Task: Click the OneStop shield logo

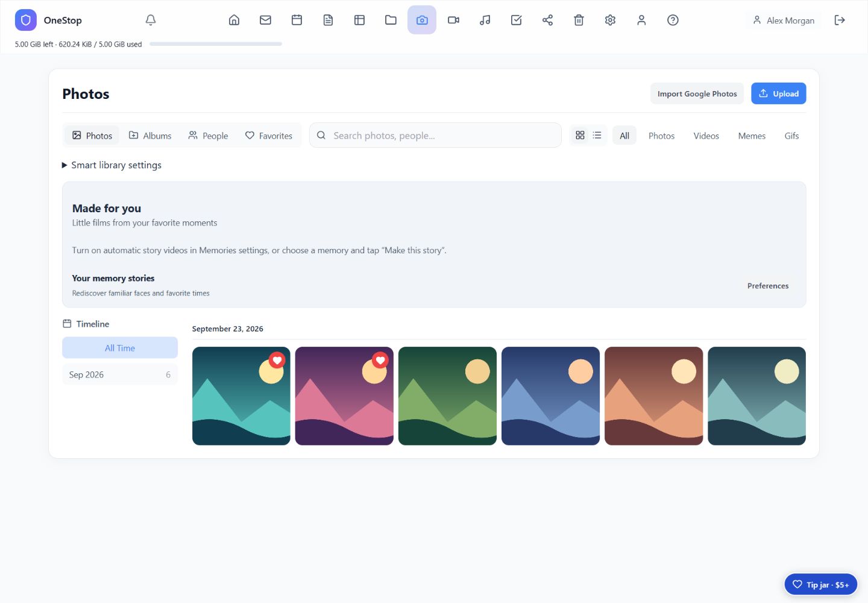Action: 26,20
